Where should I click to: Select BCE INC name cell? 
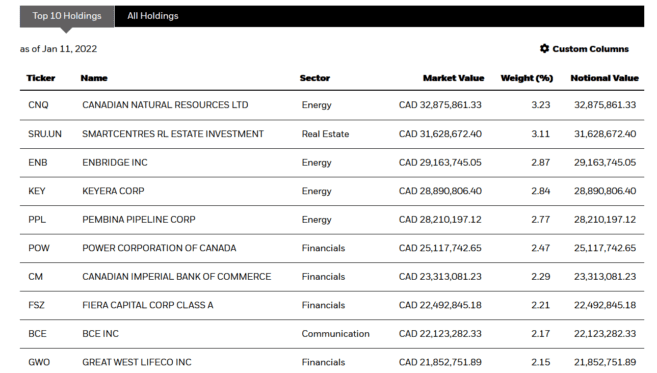[101, 334]
